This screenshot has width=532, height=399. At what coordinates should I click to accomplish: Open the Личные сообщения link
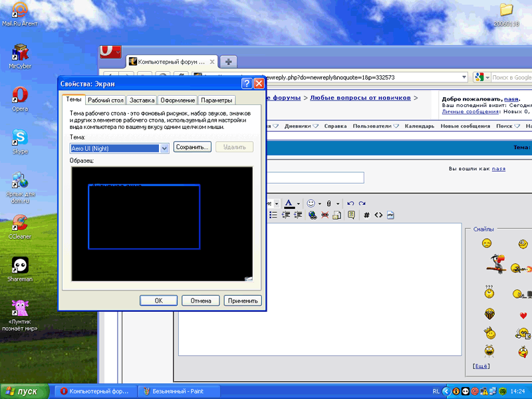[x=470, y=111]
